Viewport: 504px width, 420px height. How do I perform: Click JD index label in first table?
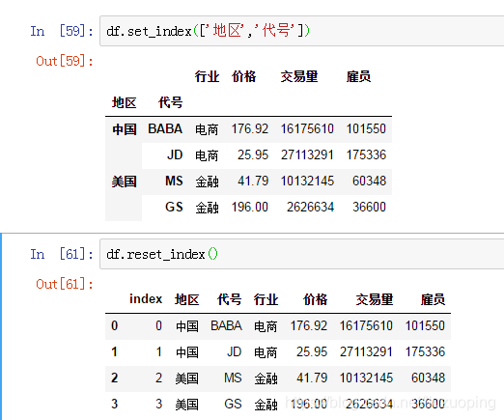click(175, 155)
